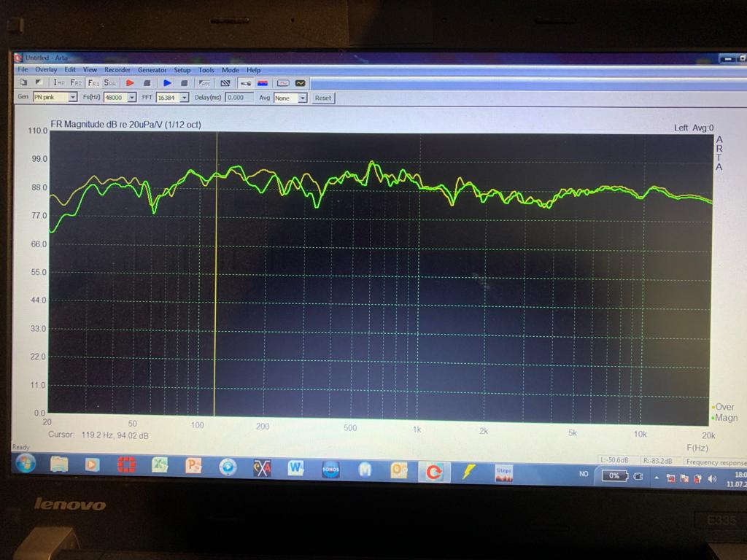Open the Recorder menu
Viewport: 747px width, 560px height.
[x=117, y=70]
